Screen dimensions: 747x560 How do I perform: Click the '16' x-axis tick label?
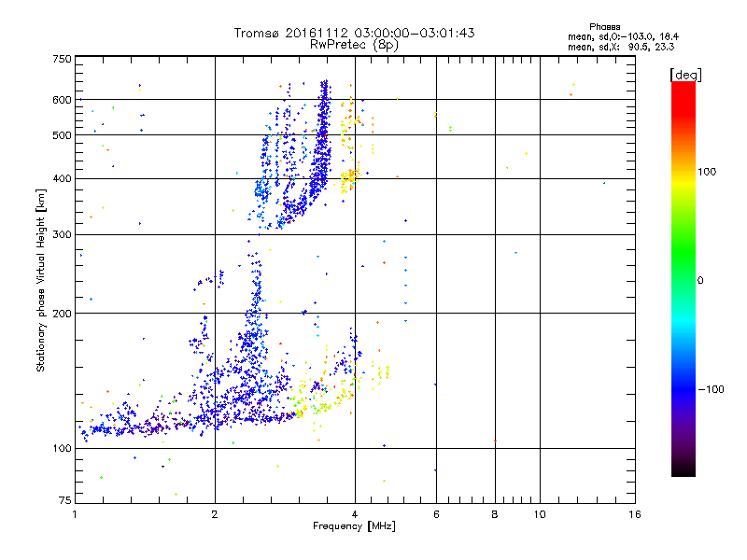(635, 514)
